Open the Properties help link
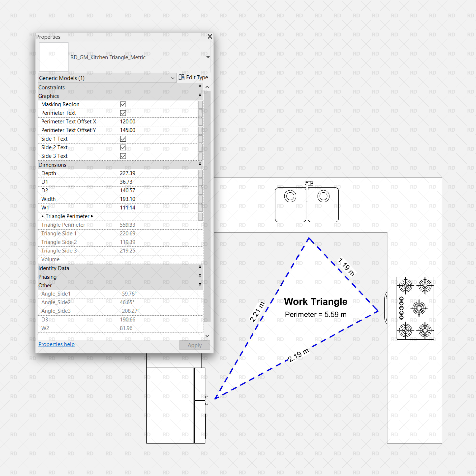 tap(56, 344)
